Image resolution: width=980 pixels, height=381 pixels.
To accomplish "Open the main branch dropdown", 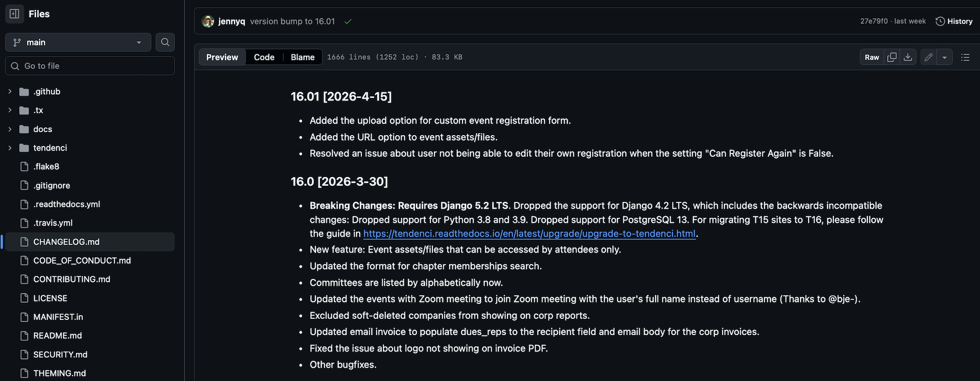I will [78, 42].
